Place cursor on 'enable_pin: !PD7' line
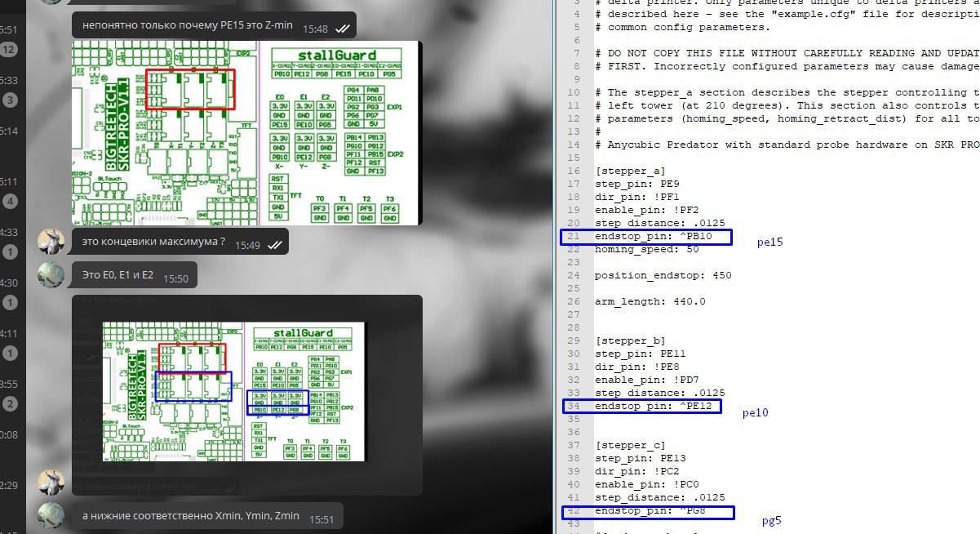 point(646,380)
